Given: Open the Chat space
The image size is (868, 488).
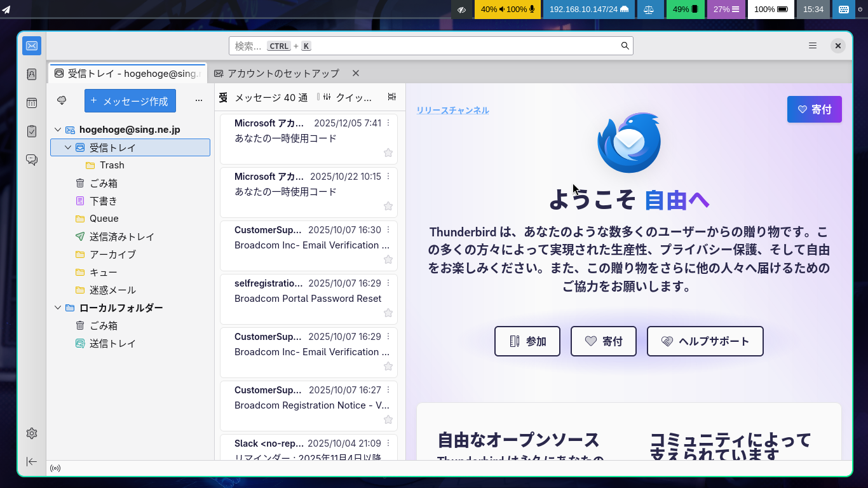Looking at the screenshot, I should point(32,159).
